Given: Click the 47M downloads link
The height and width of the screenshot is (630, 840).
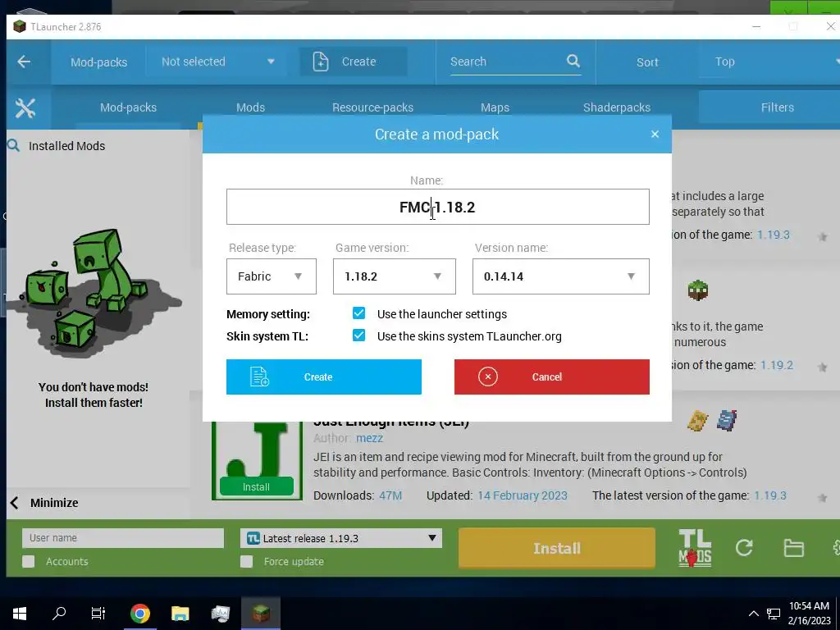Looking at the screenshot, I should (390, 495).
